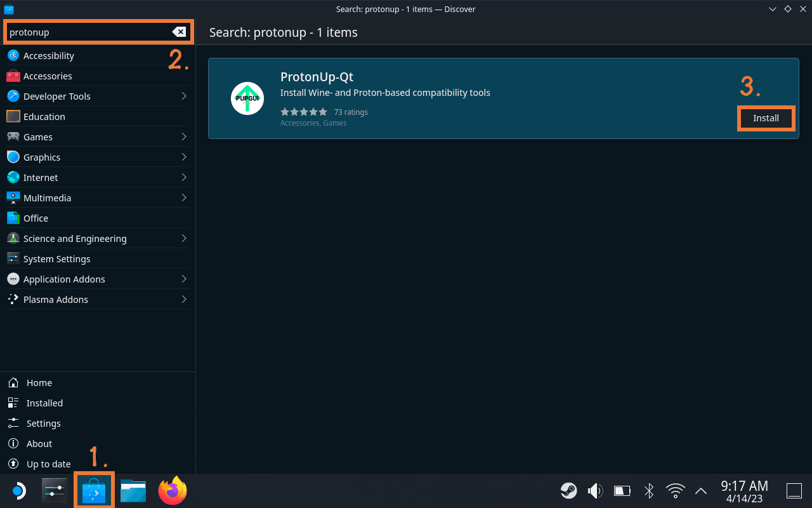Image resolution: width=812 pixels, height=508 pixels.
Task: Expand the Science and Engineering chevron
Action: click(x=184, y=239)
